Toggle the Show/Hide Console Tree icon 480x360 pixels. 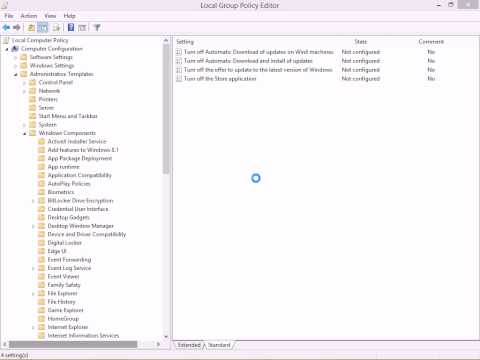(x=43, y=28)
